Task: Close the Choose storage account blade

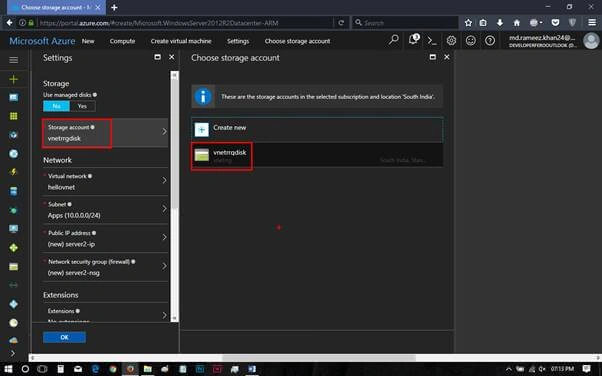Action: point(447,57)
